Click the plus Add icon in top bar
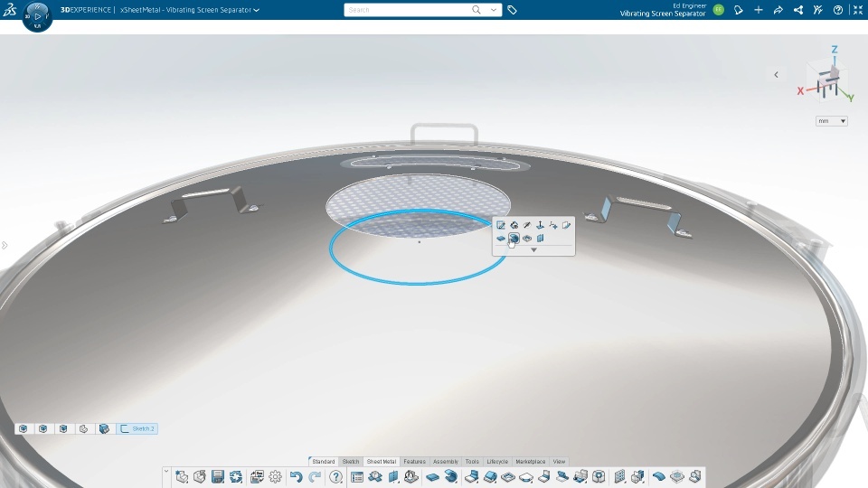Screen dimensions: 868x488 (x=759, y=10)
